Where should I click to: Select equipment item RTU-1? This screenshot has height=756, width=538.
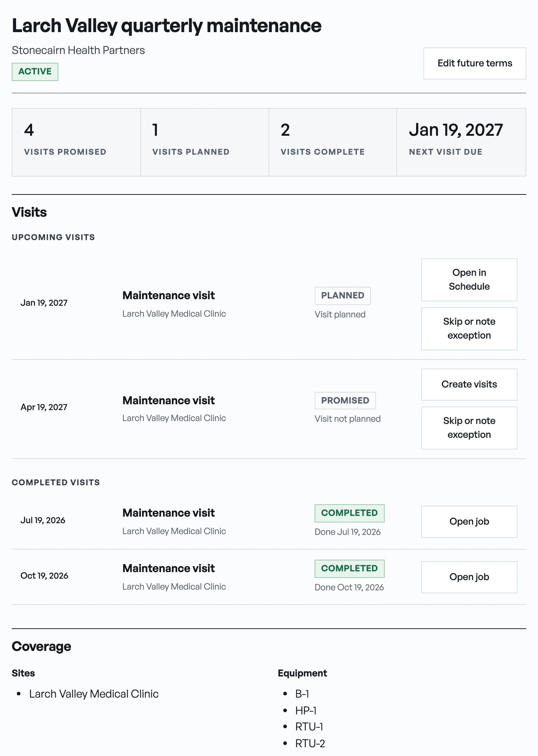(x=309, y=727)
